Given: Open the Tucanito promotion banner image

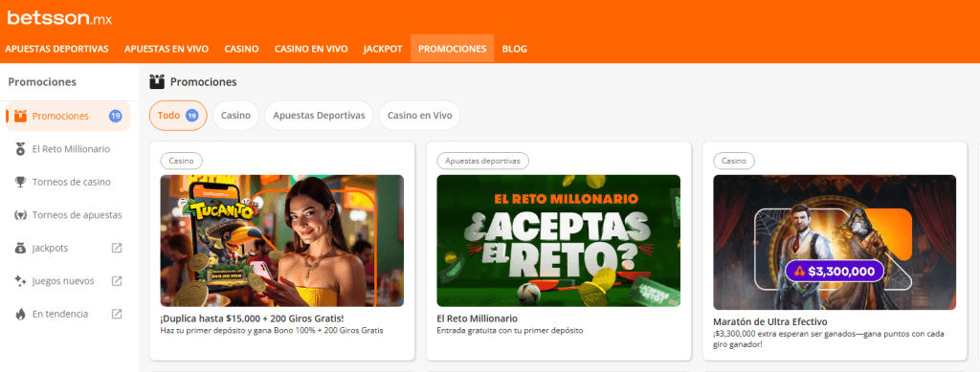Looking at the screenshot, I should pyautogui.click(x=282, y=241).
